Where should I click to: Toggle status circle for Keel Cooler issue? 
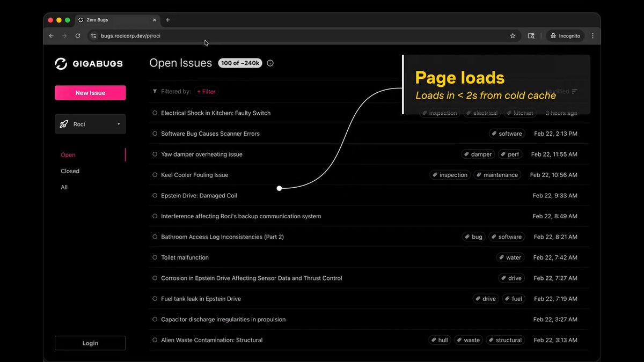(155, 175)
